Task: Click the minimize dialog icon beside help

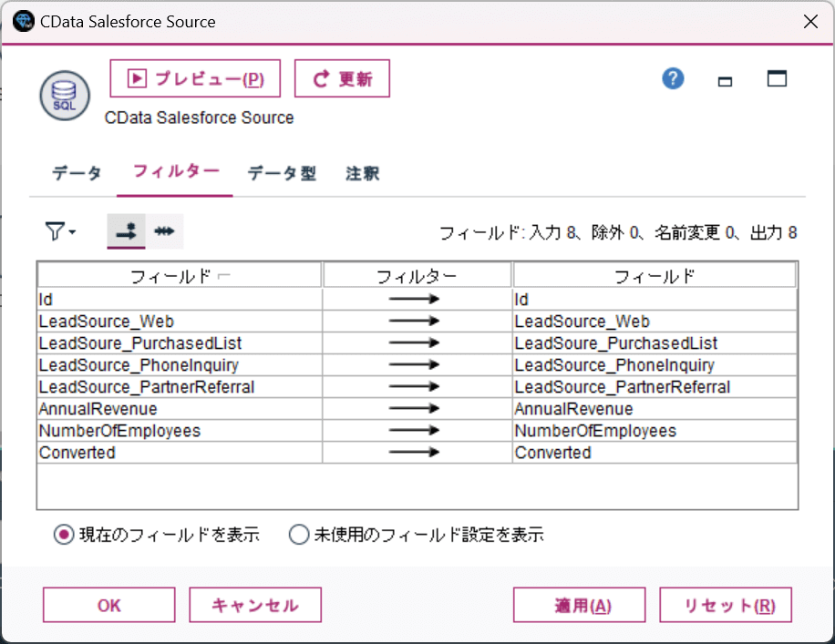Action: tap(726, 80)
